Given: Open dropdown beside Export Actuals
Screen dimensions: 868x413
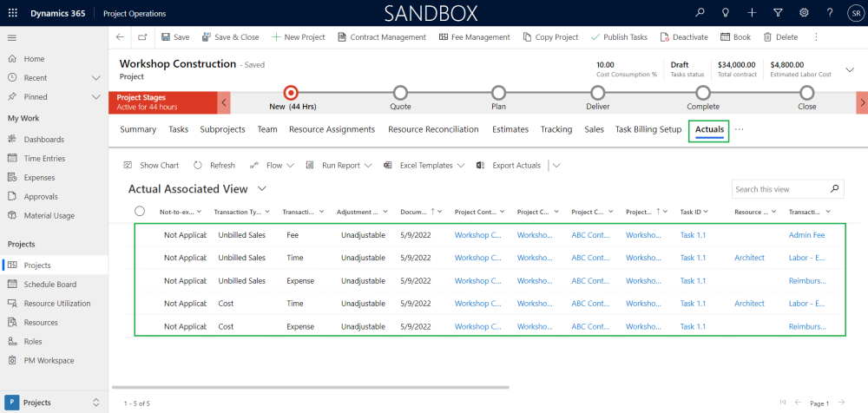Looking at the screenshot, I should point(556,165).
